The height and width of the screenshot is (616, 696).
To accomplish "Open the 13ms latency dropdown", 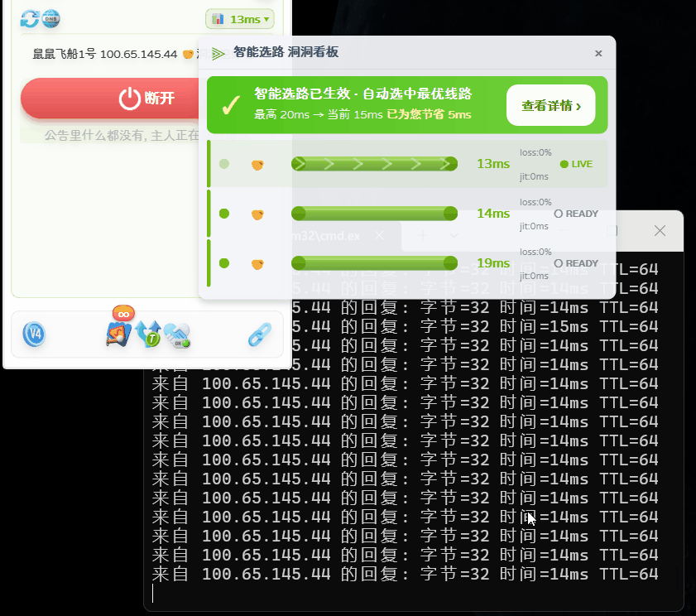I will pos(240,19).
